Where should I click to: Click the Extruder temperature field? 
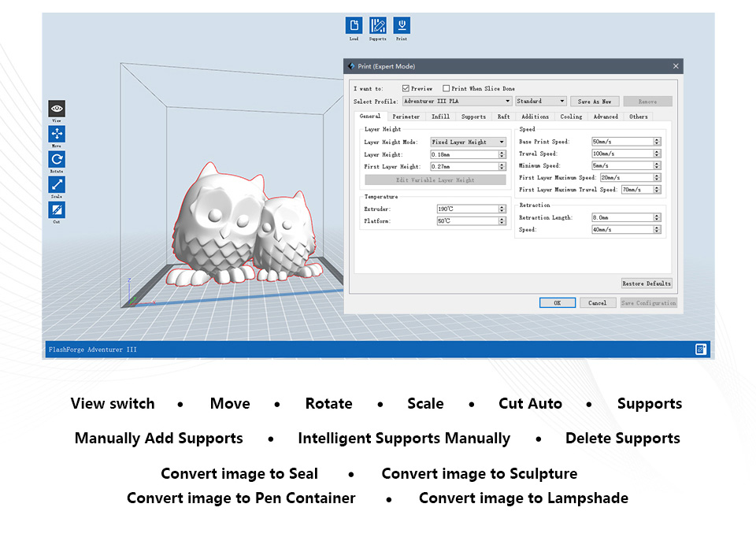(x=467, y=209)
